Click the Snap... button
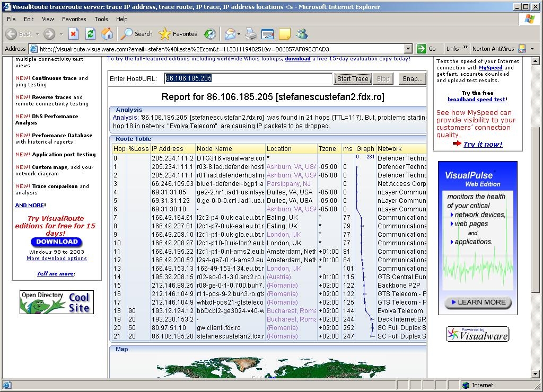Viewport: 543px width, 392px height. (412, 78)
